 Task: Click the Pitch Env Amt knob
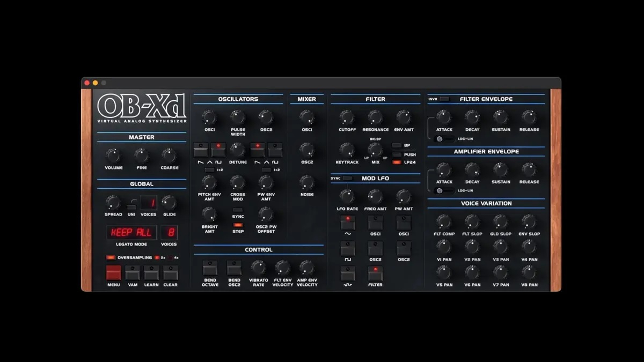[x=209, y=183]
